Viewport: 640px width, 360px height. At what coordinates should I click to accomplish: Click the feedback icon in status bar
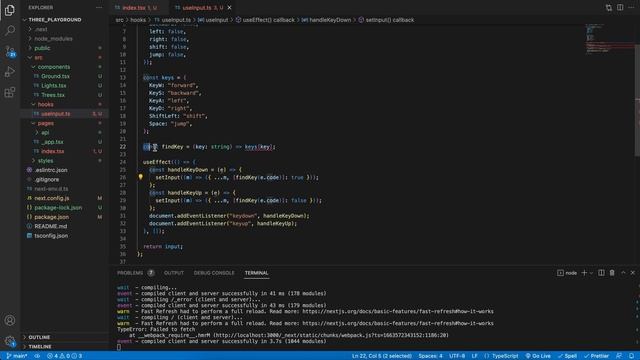point(619,356)
